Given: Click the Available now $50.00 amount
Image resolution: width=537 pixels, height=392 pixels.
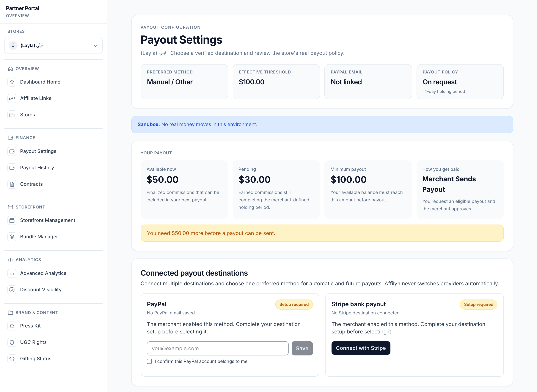Looking at the screenshot, I should pyautogui.click(x=162, y=180).
